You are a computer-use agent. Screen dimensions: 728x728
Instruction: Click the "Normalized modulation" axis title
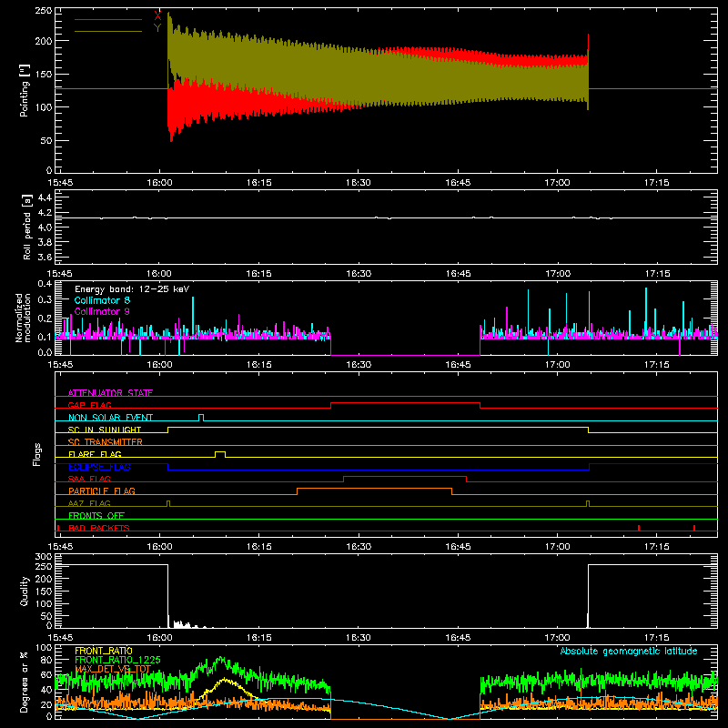pos(24,318)
